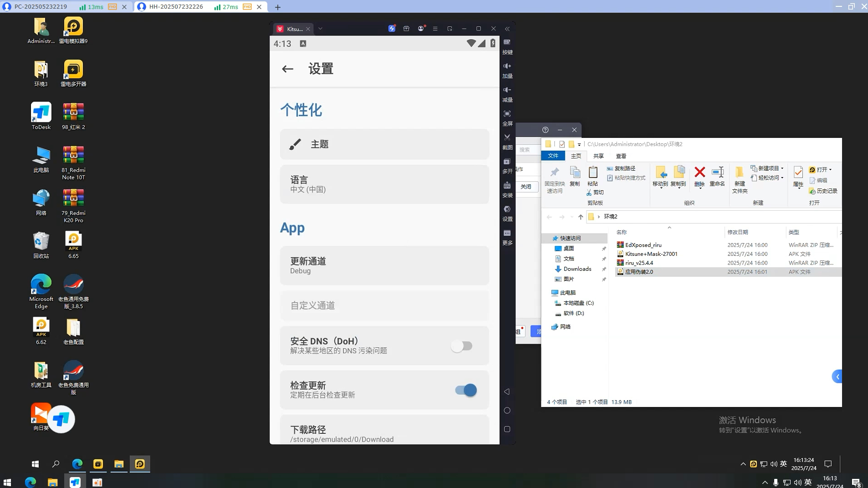This screenshot has width=868, height=488.
Task: Click the 复制 copy icon in ribbon
Action: tap(575, 172)
